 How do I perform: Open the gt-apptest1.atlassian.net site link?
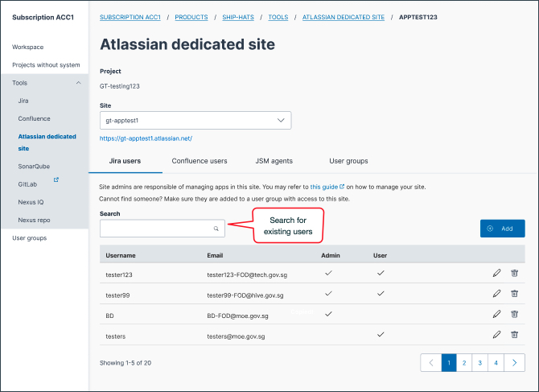[146, 138]
